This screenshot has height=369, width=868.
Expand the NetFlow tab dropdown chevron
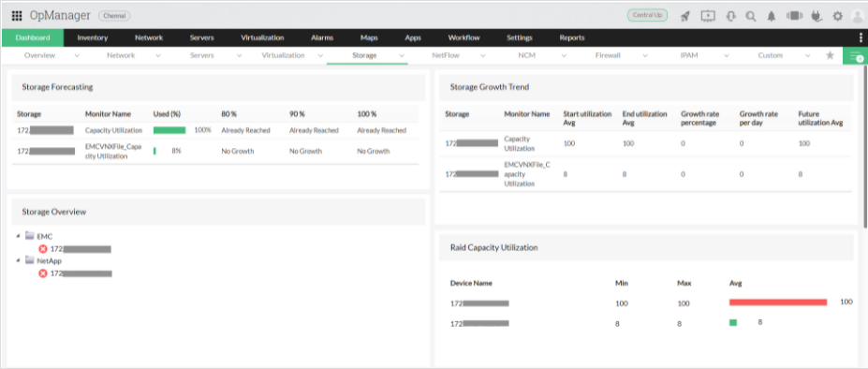tap(483, 55)
